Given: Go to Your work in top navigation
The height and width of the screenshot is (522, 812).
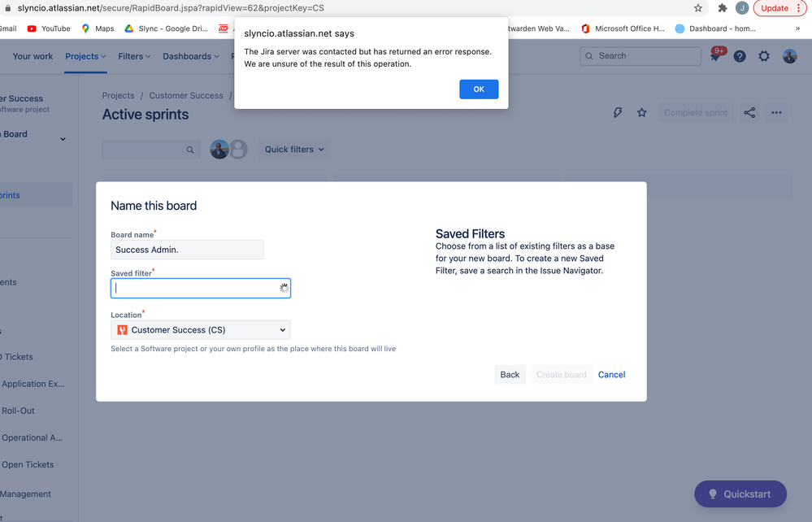Looking at the screenshot, I should 33,56.
